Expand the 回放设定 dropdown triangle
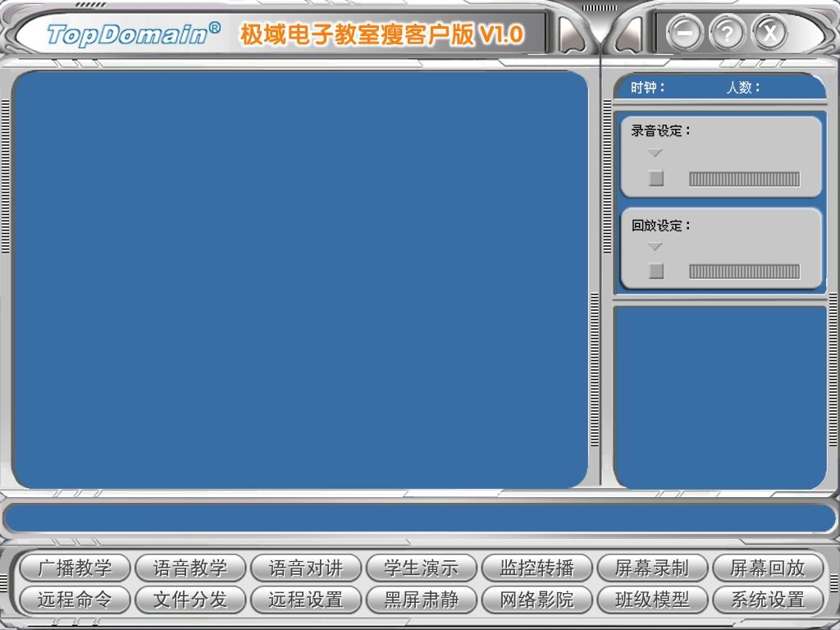840x630 pixels. (655, 247)
